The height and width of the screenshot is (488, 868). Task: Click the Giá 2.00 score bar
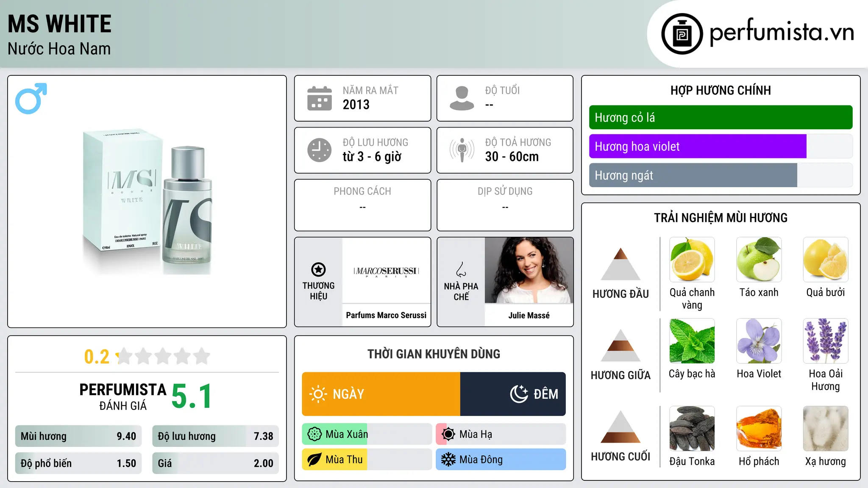(x=215, y=463)
